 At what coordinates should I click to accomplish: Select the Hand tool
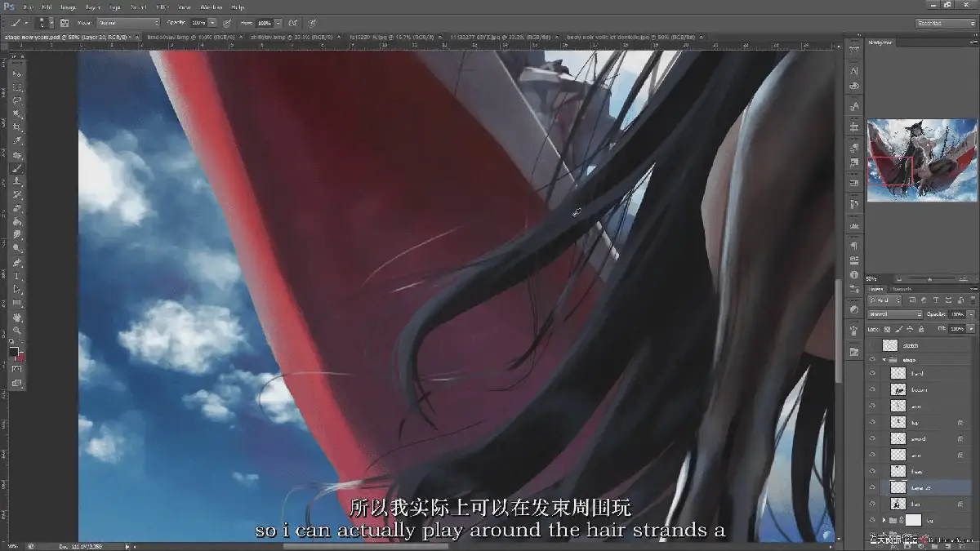coord(18,318)
